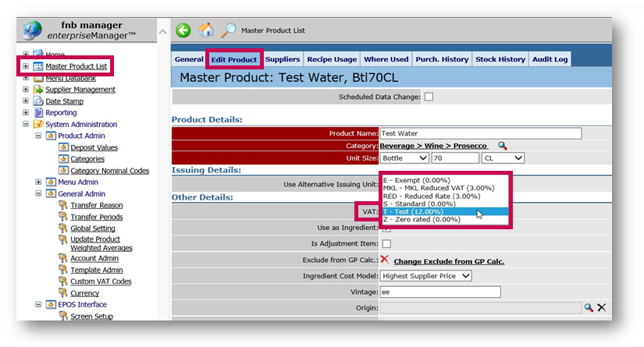Collapse Product Admin tree node

coord(38,136)
